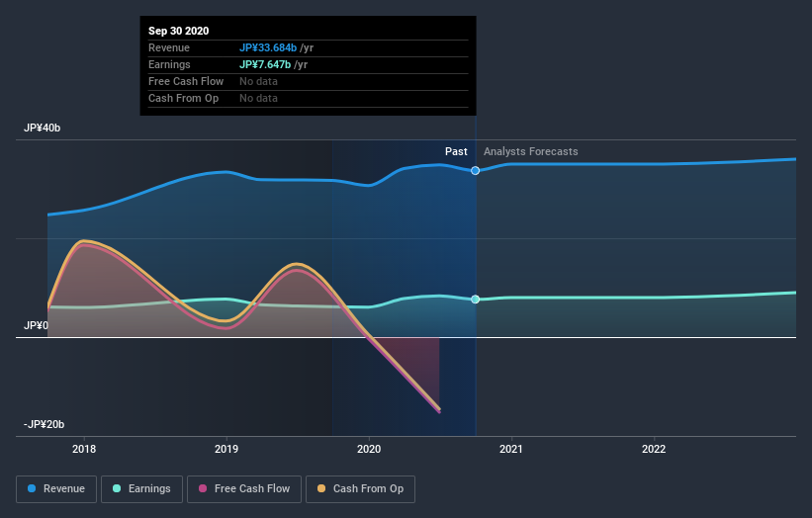Click the Cash From Op row label in the tooltip
The height and width of the screenshot is (518, 812).
183,98
